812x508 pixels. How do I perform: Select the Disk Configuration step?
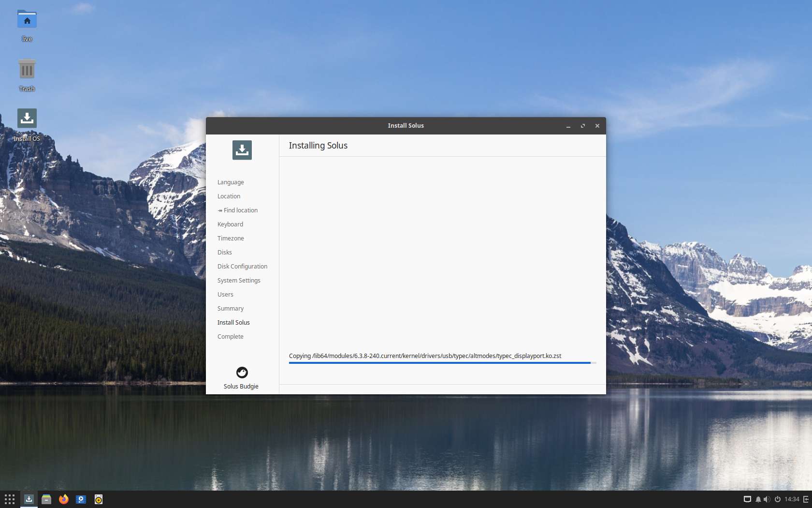pos(242,267)
